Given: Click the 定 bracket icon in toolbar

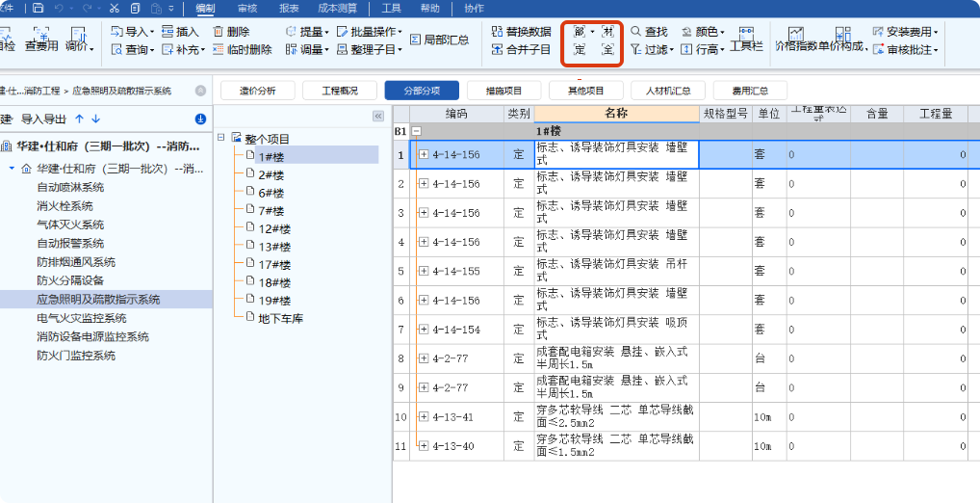Looking at the screenshot, I should pos(580,50).
